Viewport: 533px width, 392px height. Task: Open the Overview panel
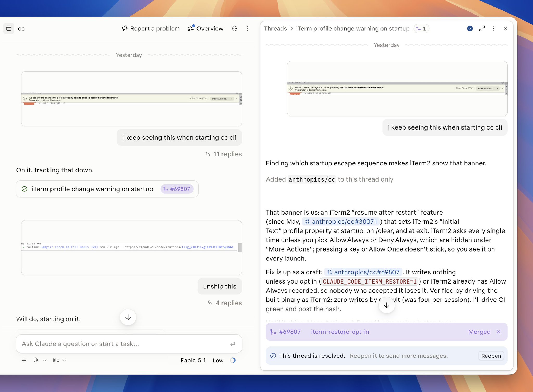pyautogui.click(x=206, y=28)
